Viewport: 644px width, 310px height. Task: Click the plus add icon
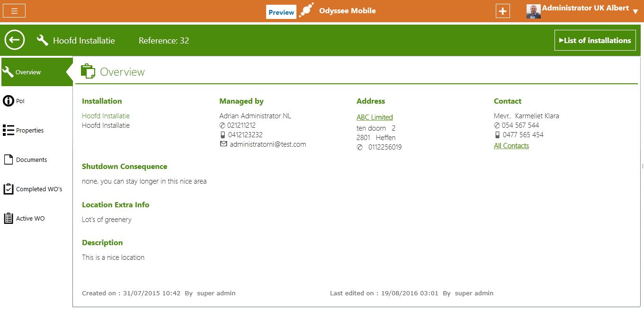pos(502,11)
